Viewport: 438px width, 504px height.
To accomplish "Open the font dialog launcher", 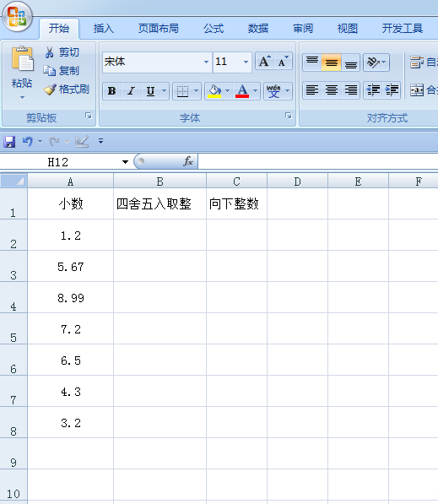I will click(289, 116).
